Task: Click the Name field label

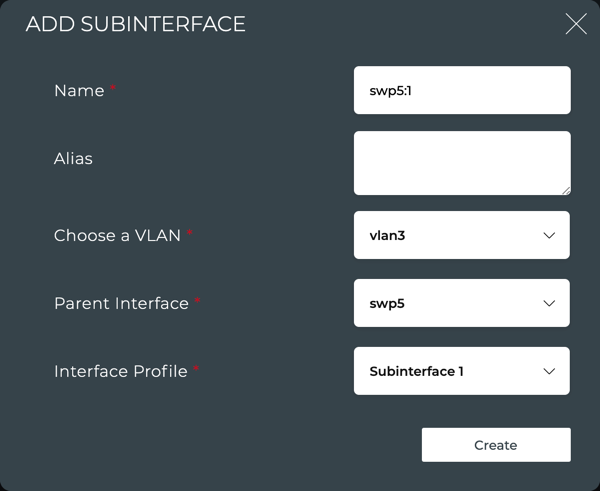Action: point(79,91)
